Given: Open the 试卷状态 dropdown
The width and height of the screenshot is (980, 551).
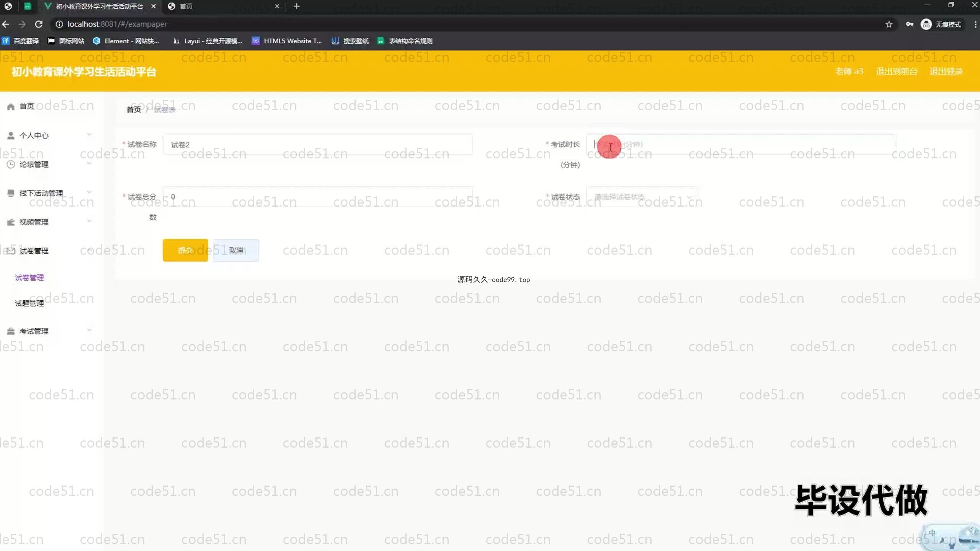Looking at the screenshot, I should tap(642, 197).
